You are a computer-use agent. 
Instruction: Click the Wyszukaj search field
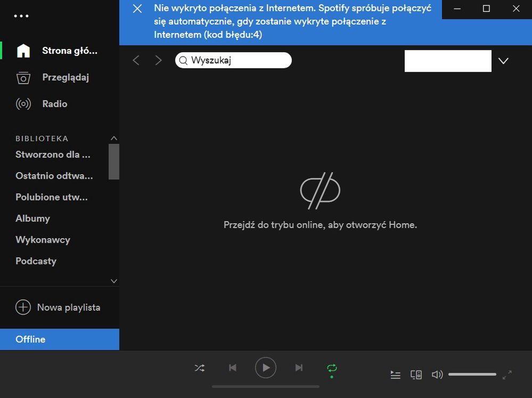pyautogui.click(x=233, y=60)
